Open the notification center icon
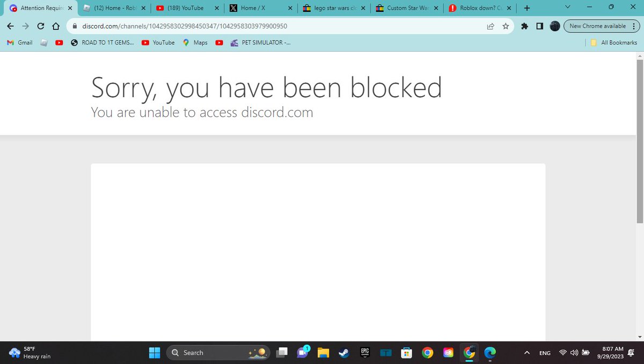 [x=631, y=353]
